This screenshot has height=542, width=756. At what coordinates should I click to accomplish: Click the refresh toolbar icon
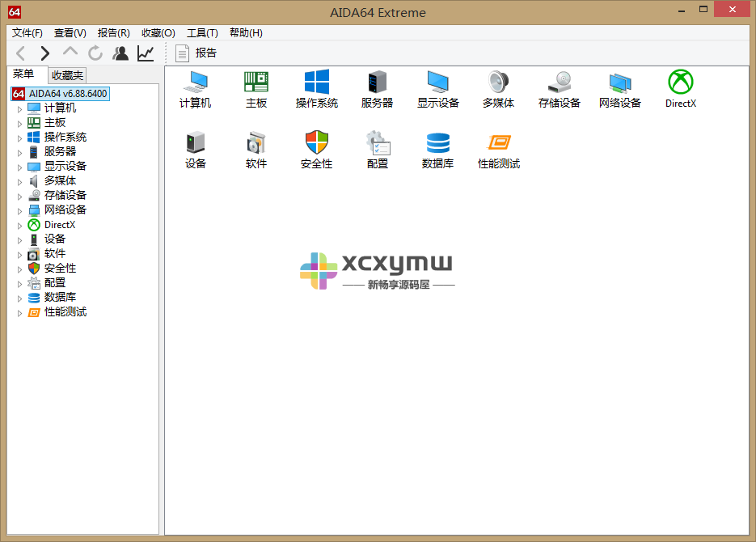tap(95, 52)
